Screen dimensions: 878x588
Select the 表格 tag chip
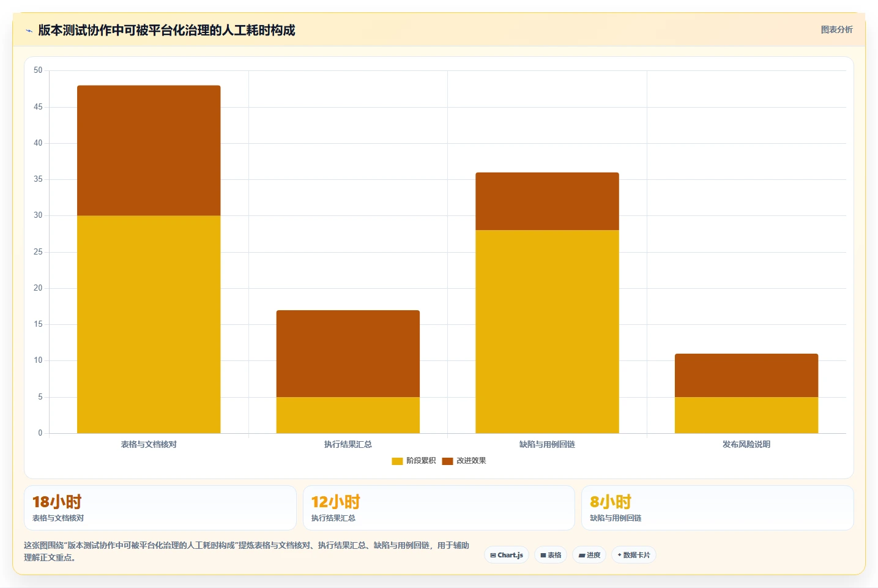(551, 555)
